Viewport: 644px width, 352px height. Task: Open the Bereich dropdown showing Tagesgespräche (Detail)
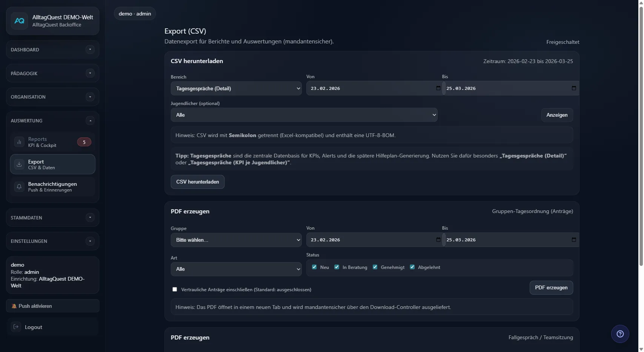(236, 88)
